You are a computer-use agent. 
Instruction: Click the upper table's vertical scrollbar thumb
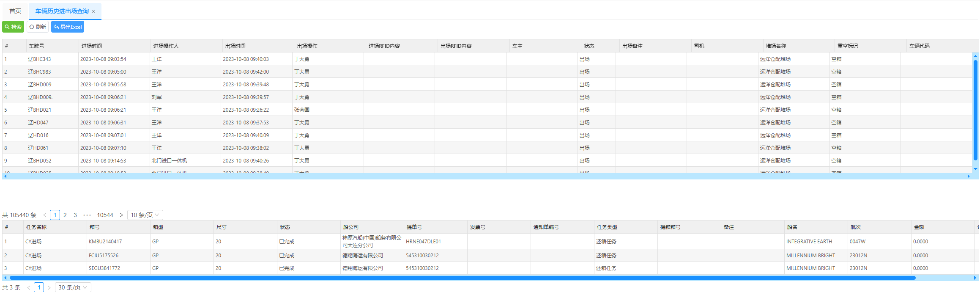(x=975, y=110)
